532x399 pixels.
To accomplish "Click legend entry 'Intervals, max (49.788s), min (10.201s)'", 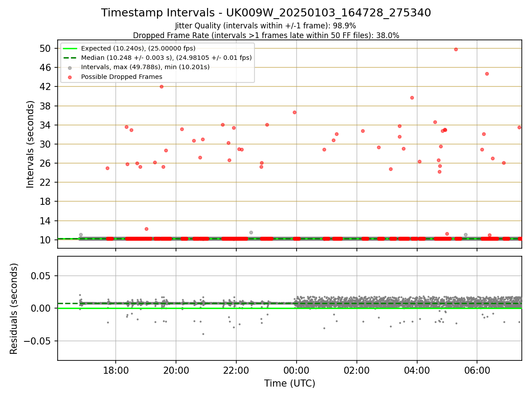I will 145,67.
